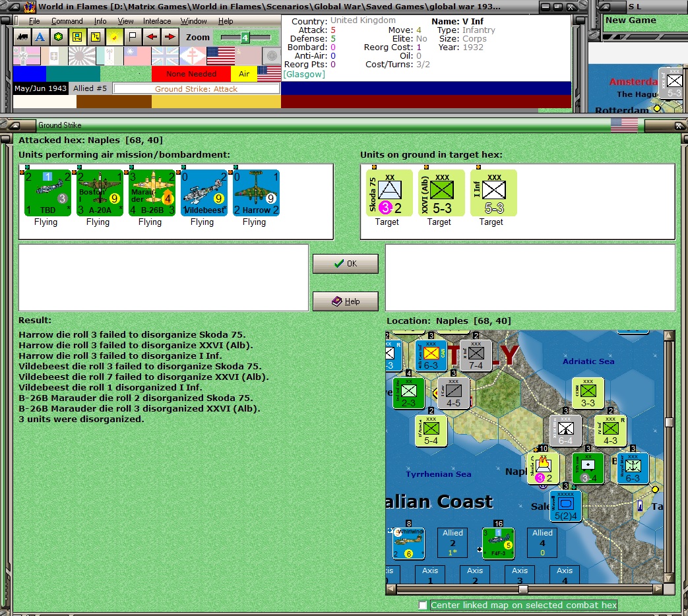Select the Free French Lorraine cross flag
This screenshot has height=616, width=688.
coord(193,56)
